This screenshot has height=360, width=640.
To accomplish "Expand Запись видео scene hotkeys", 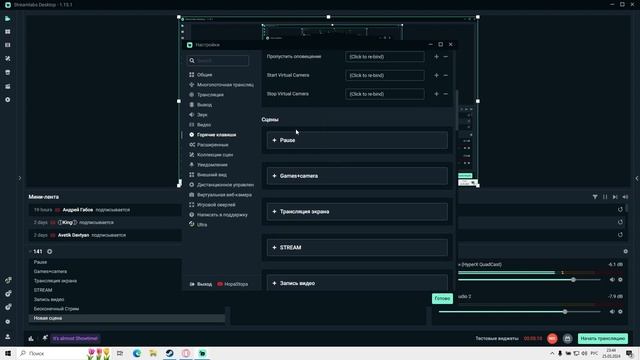I will tap(357, 283).
